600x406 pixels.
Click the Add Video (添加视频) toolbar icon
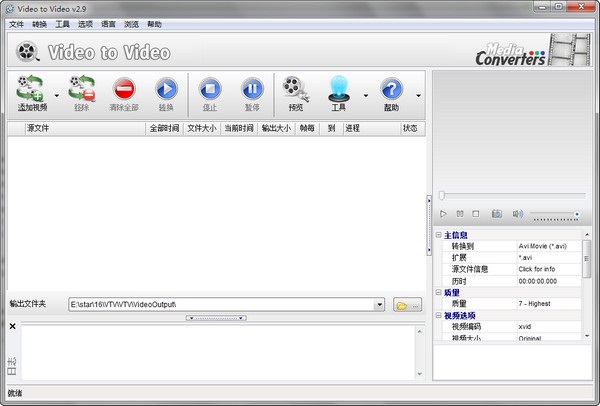(x=31, y=90)
